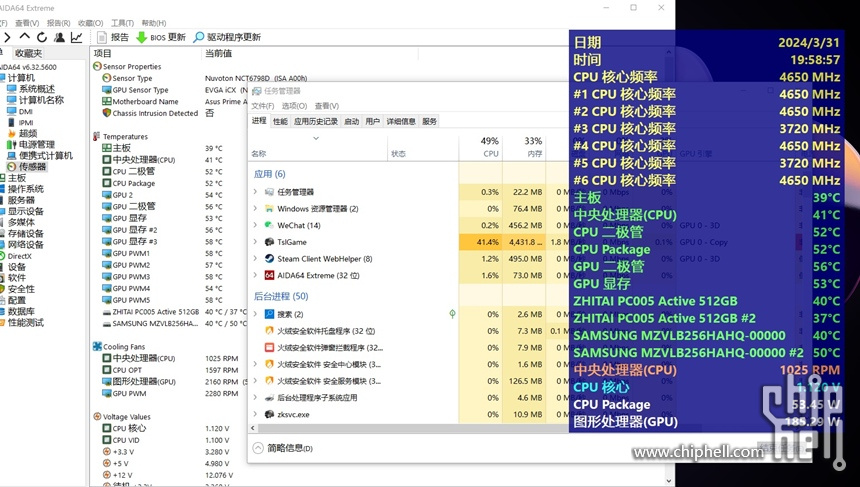The width and height of the screenshot is (860, 487).
Task: Select 显示设备 in the tree
Action: [x=25, y=211]
